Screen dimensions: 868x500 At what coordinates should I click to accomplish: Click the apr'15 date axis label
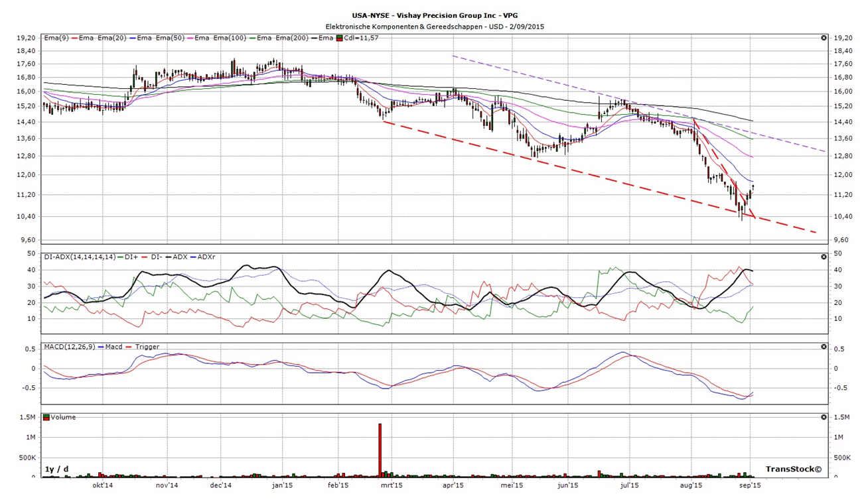click(453, 485)
